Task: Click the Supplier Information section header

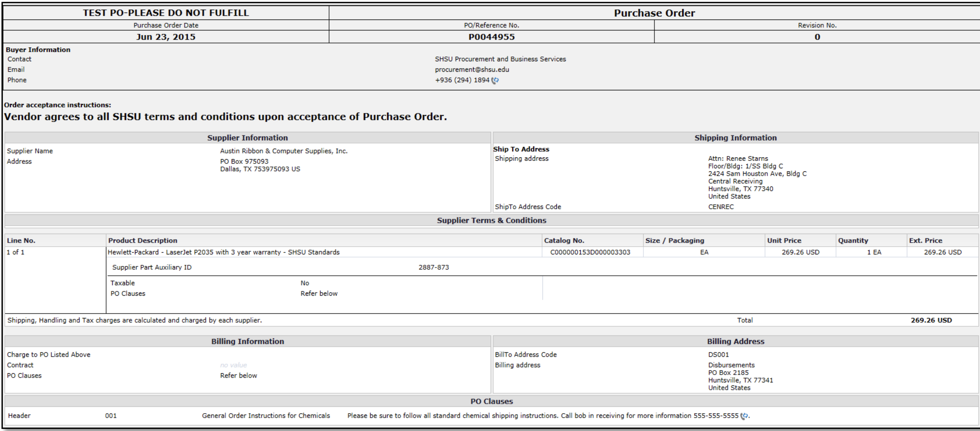Action: [x=247, y=138]
